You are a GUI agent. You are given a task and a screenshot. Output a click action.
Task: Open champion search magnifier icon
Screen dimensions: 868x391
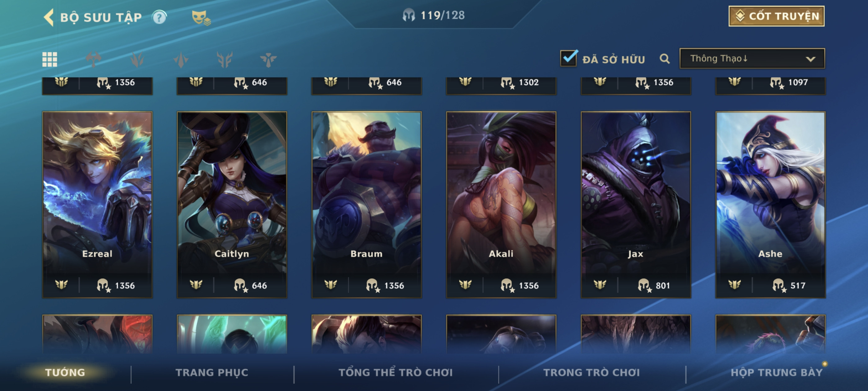pos(664,59)
